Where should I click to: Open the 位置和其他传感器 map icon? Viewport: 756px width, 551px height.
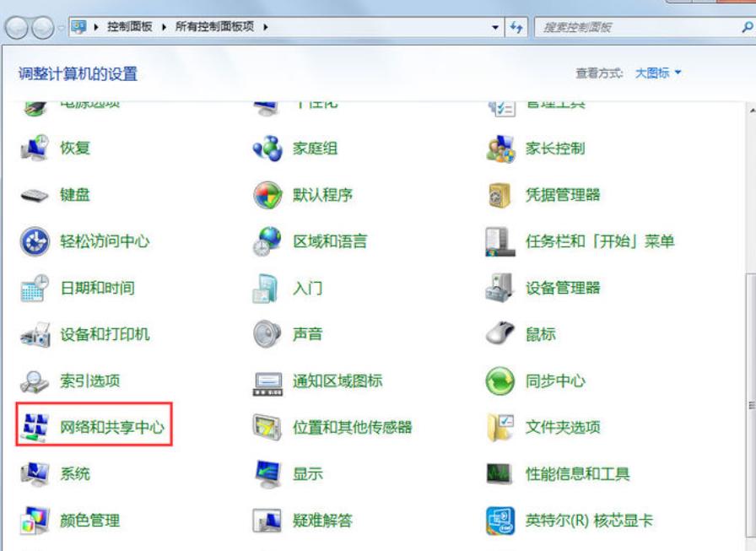(x=267, y=427)
